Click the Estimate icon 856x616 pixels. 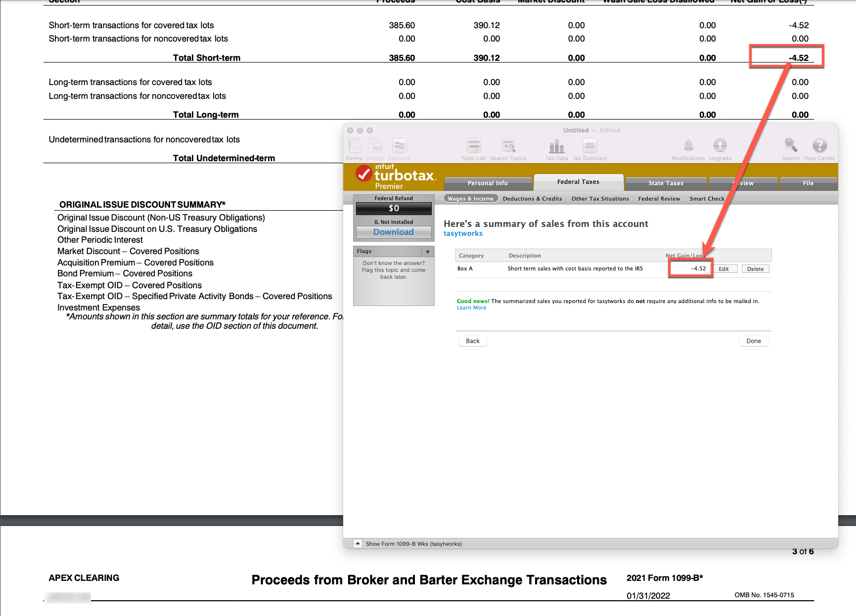click(x=399, y=148)
